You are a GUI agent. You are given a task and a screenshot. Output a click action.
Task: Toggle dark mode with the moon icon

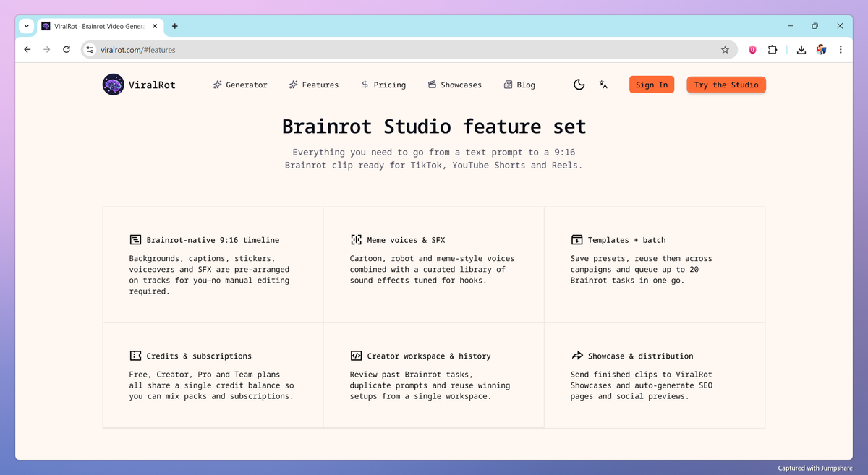579,85
